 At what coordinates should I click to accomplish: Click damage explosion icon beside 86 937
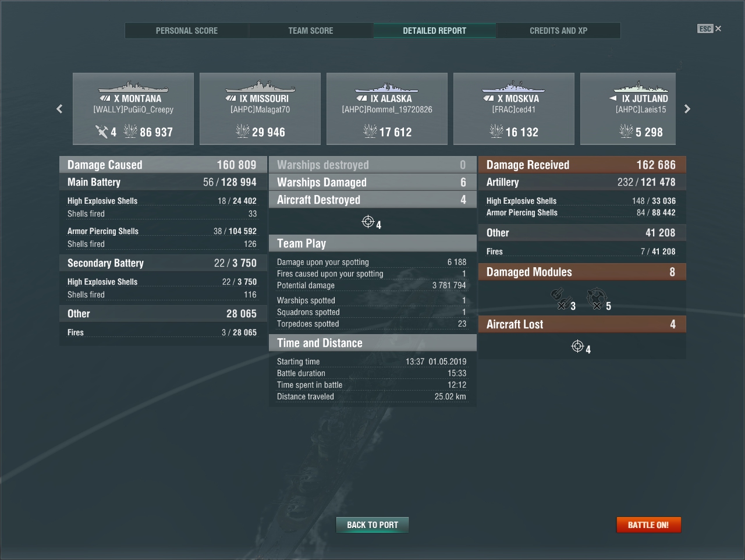pos(130,132)
